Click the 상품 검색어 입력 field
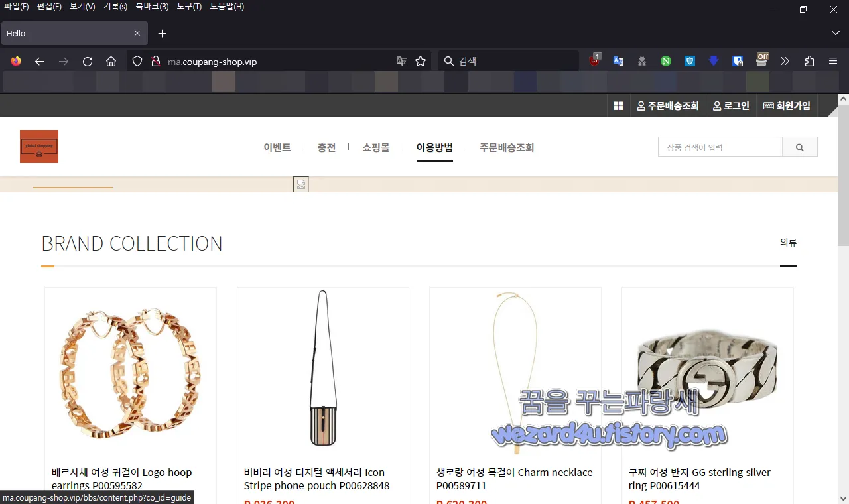This screenshot has width=849, height=504. coord(720,147)
